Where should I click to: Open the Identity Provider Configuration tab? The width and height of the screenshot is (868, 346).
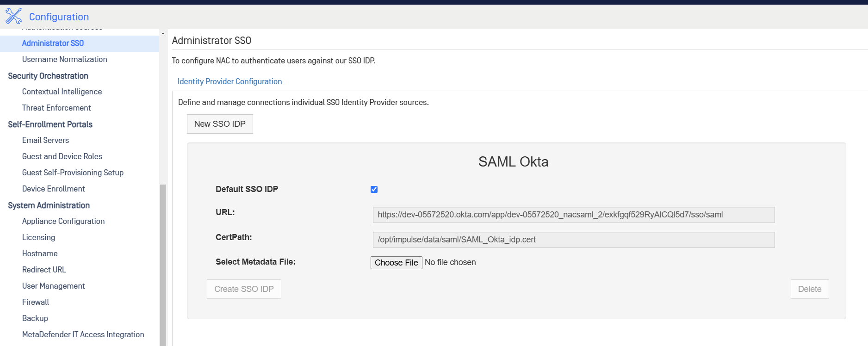coord(229,81)
